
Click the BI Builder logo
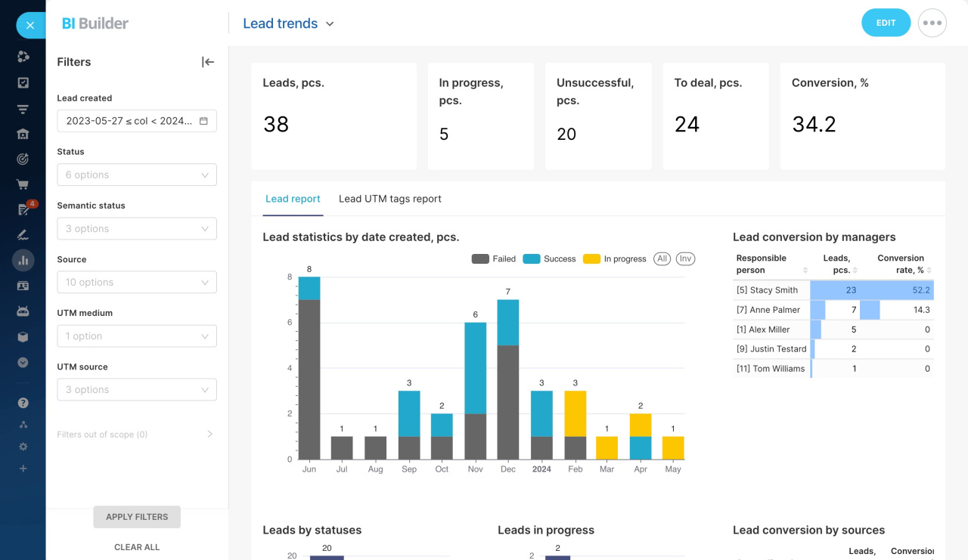(x=95, y=23)
